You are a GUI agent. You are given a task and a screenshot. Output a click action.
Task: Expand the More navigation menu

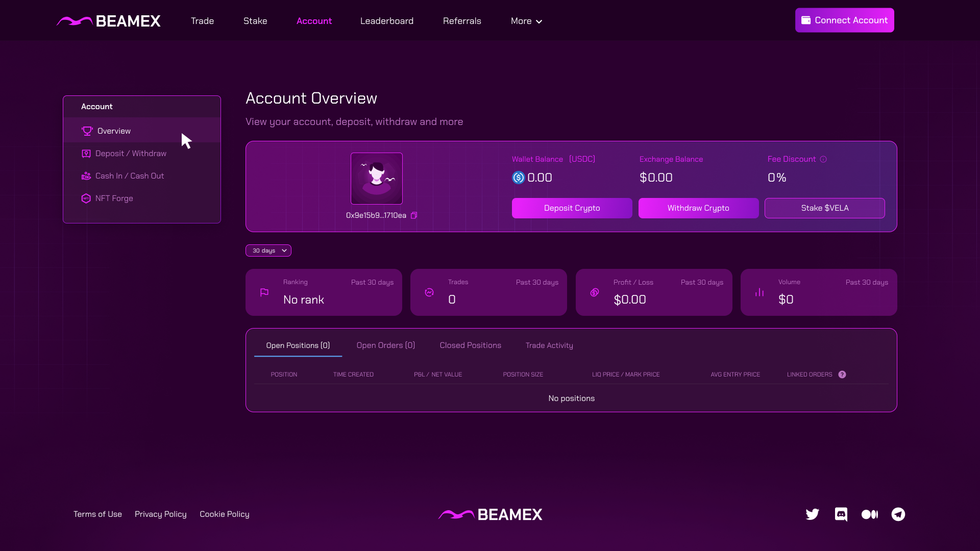[x=526, y=21]
